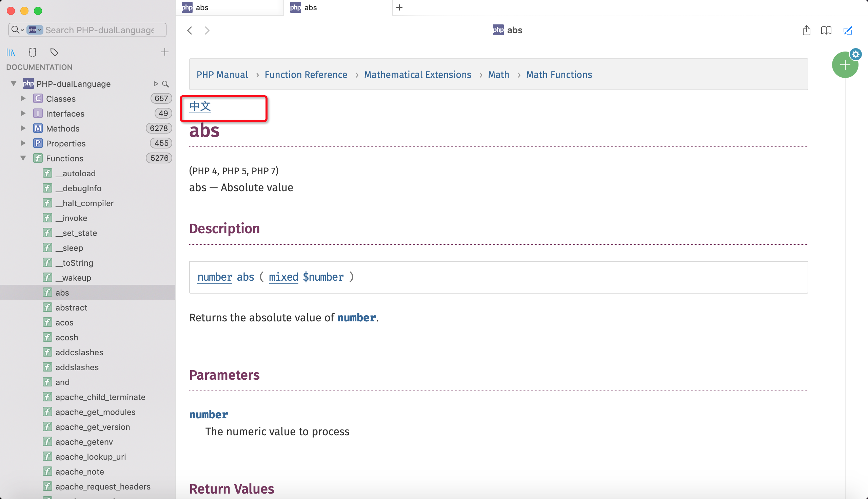This screenshot has height=499, width=868.
Task: Open the search docset filter dropdown
Action: coord(35,30)
